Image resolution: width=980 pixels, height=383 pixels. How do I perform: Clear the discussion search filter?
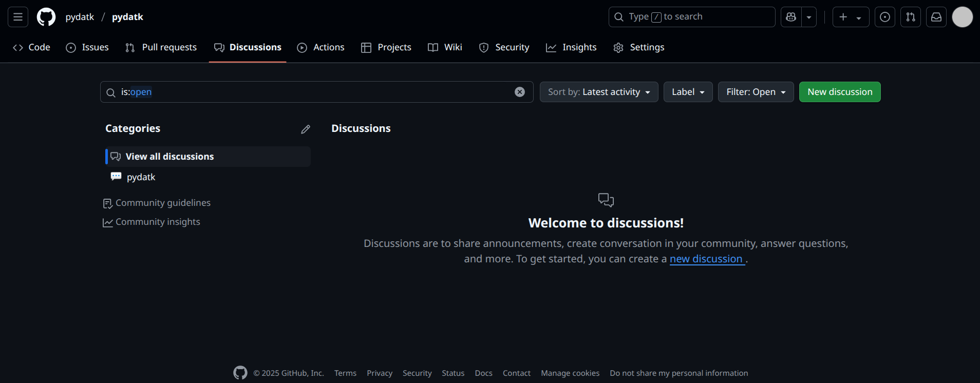tap(520, 92)
